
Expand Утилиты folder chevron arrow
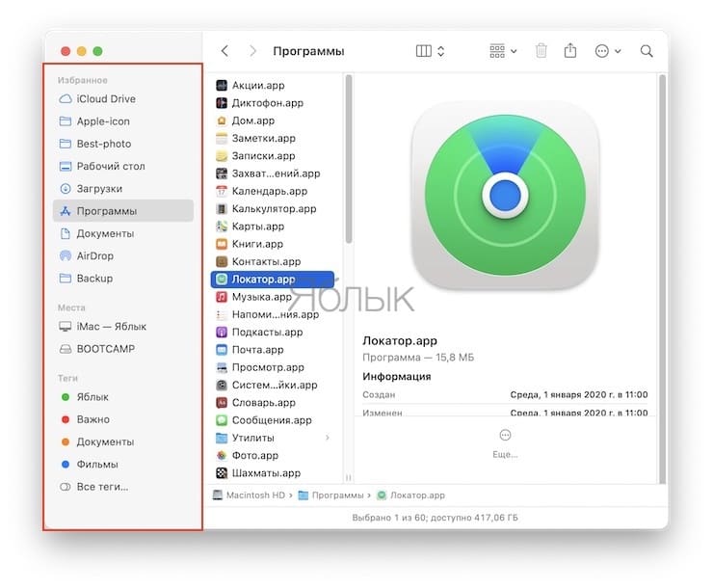point(328,438)
